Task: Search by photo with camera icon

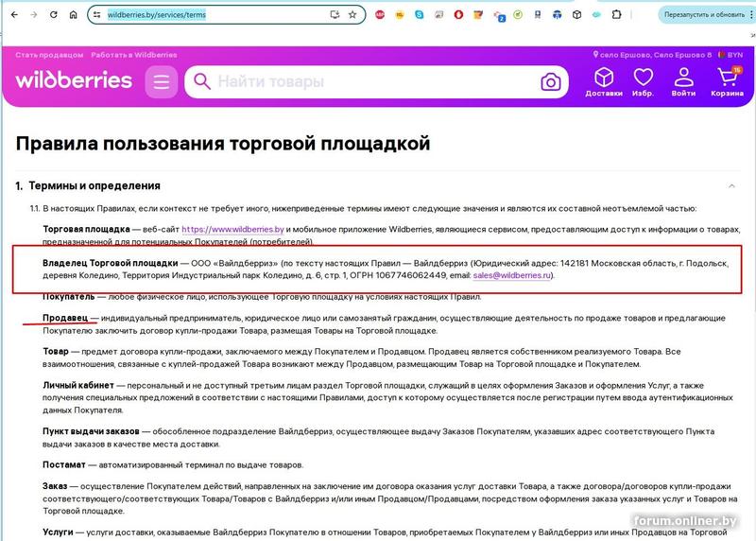Action: pos(551,81)
